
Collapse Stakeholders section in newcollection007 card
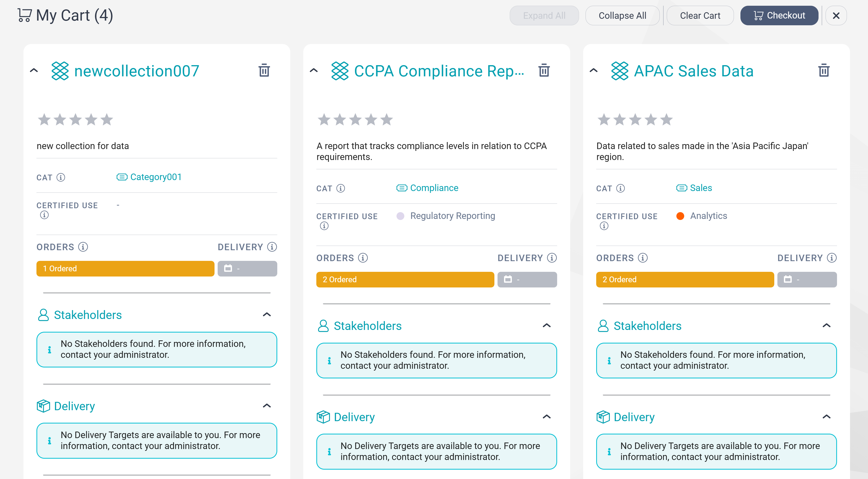[267, 314]
